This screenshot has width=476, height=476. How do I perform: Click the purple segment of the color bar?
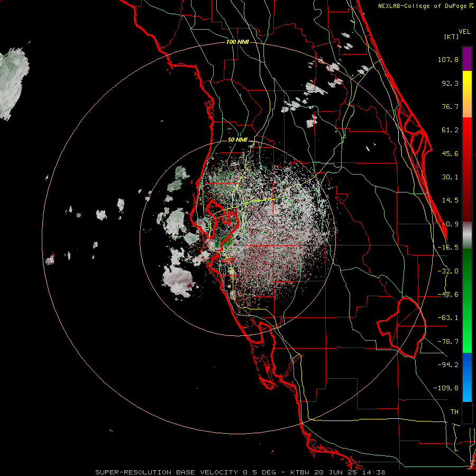[467, 59]
